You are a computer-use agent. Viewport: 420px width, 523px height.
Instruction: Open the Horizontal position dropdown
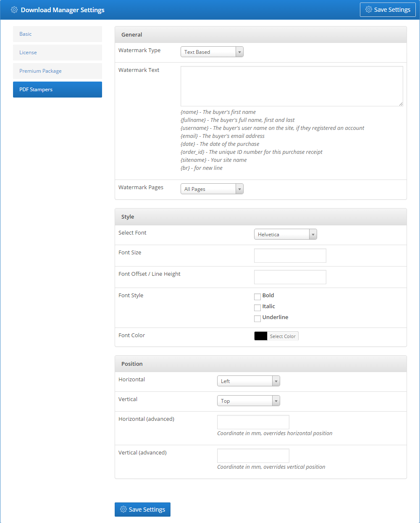249,381
